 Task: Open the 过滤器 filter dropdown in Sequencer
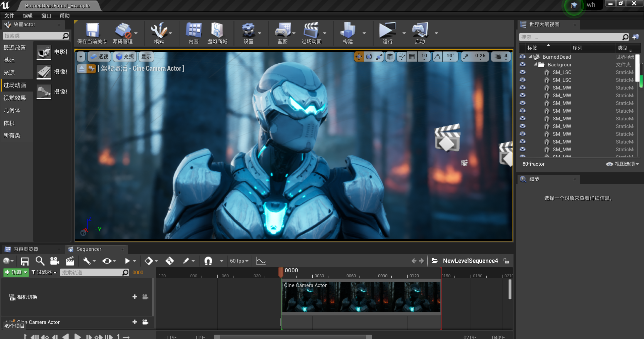point(44,273)
